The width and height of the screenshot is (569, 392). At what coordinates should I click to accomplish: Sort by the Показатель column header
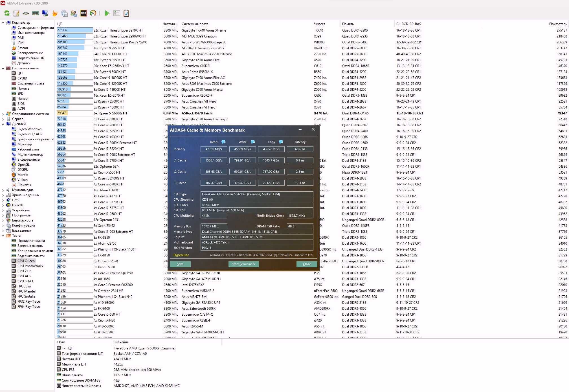pyautogui.click(x=525, y=24)
